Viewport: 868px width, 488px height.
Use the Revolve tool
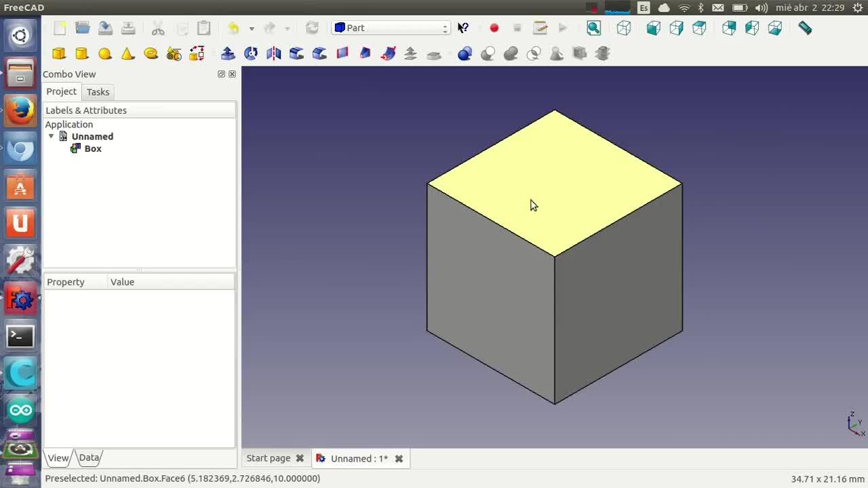[x=251, y=54]
